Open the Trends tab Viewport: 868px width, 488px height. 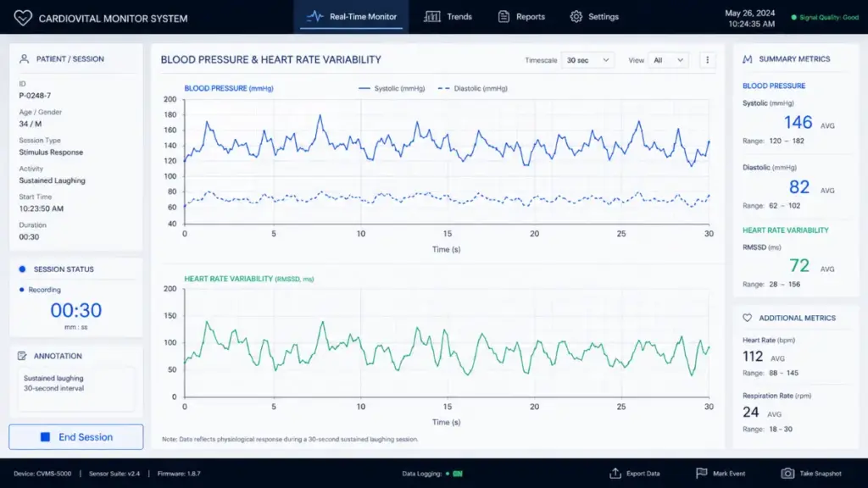click(x=448, y=17)
